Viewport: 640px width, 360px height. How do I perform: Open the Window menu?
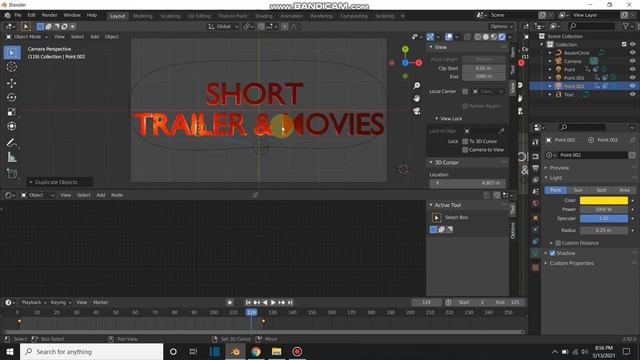pyautogui.click(x=72, y=15)
